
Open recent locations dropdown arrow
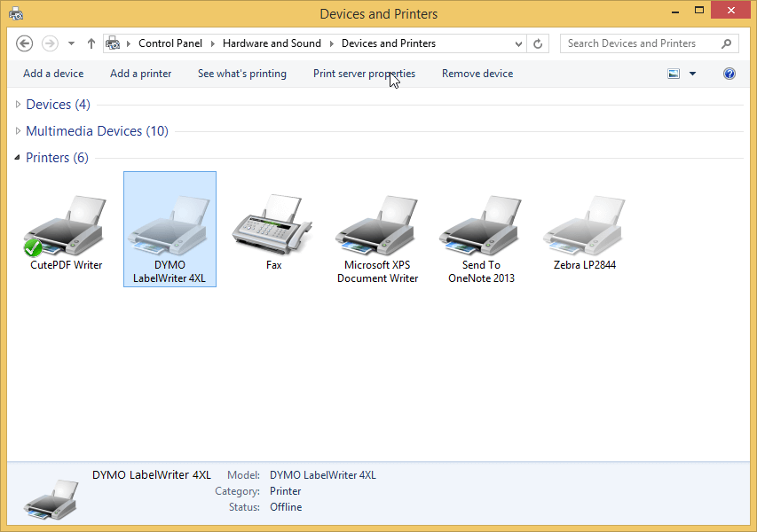click(x=71, y=43)
